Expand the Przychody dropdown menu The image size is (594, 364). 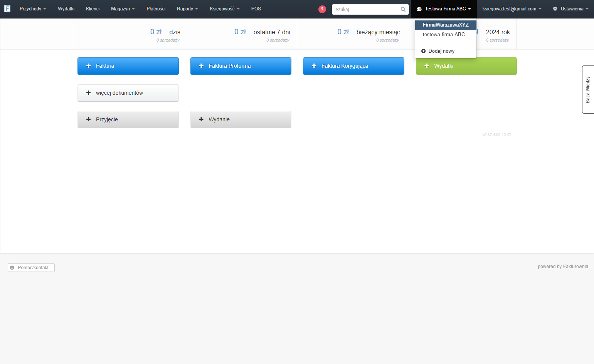(33, 8)
